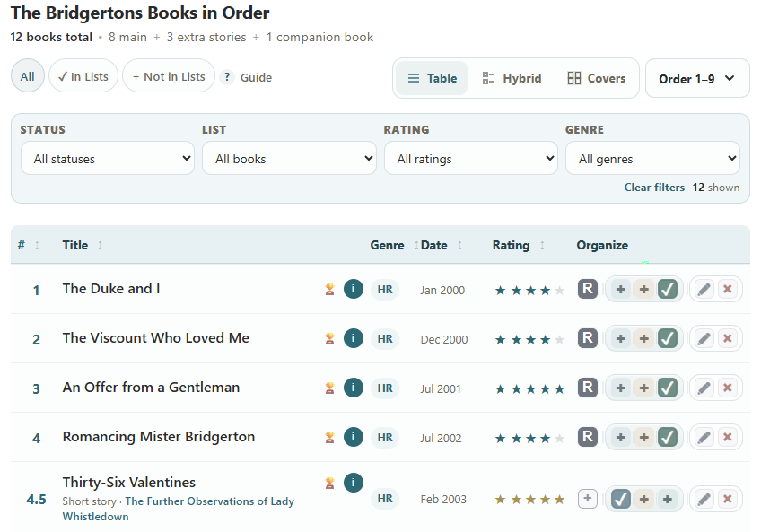Open the Genre filter dropdown

(652, 158)
